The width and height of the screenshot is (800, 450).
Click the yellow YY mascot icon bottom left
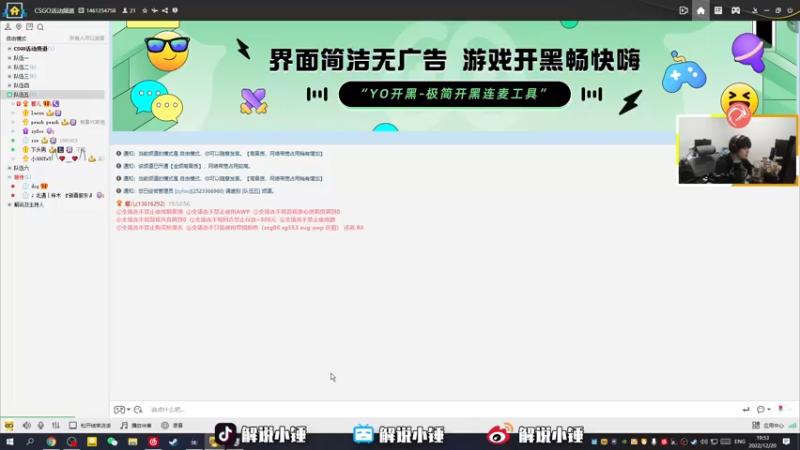tap(9, 426)
